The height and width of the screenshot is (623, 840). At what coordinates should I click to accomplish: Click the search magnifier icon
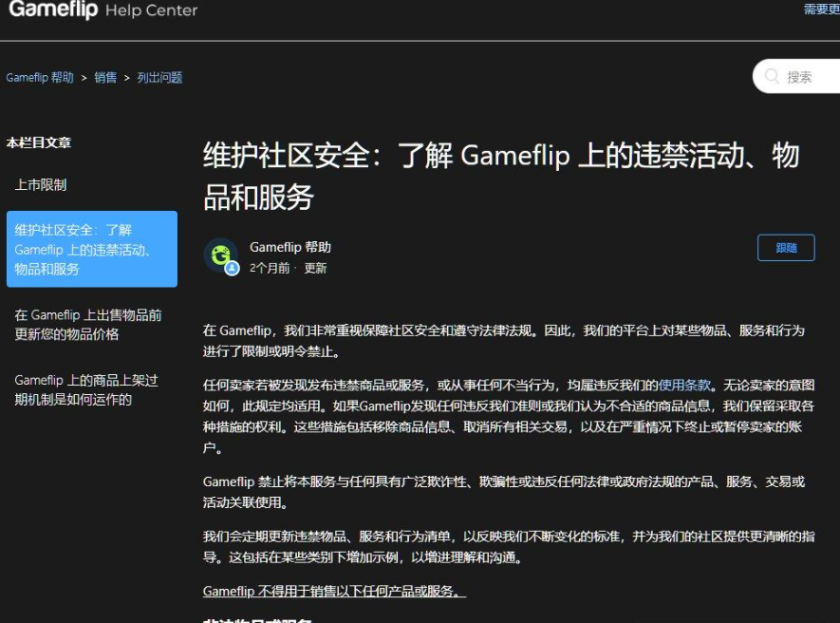click(x=772, y=76)
